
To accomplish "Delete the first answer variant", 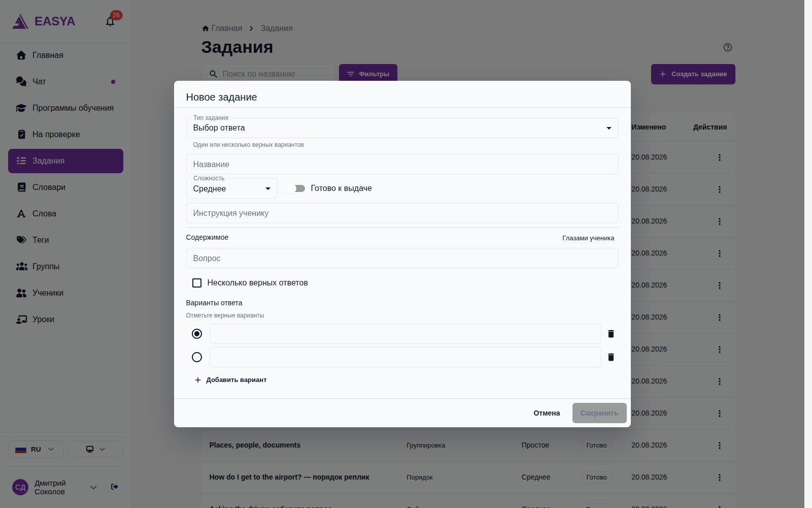I will tap(611, 334).
